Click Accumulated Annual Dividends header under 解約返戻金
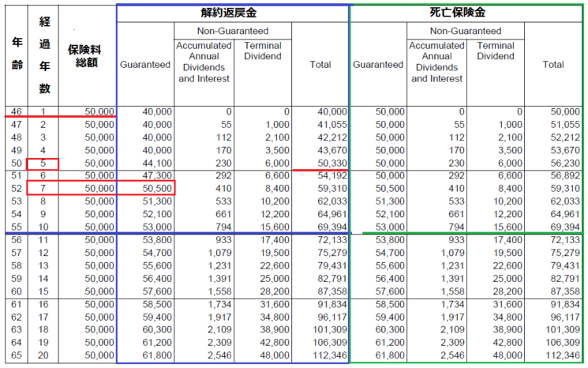 pos(204,62)
